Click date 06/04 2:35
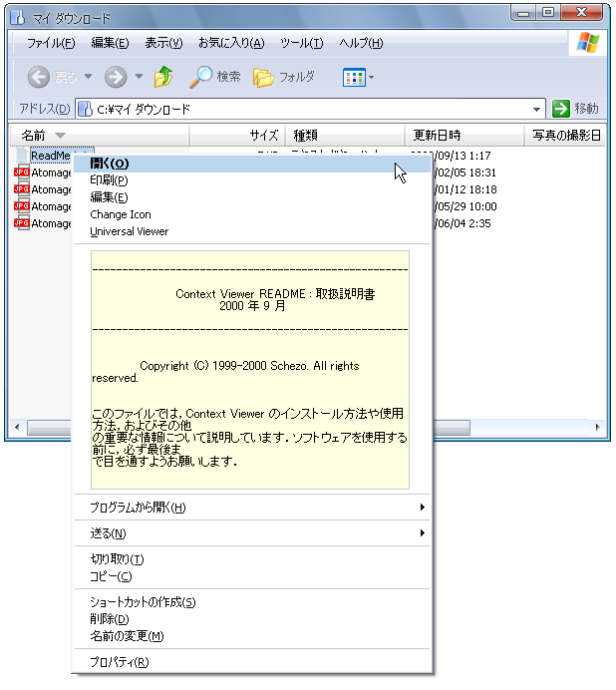The width and height of the screenshot is (616, 690). (462, 223)
